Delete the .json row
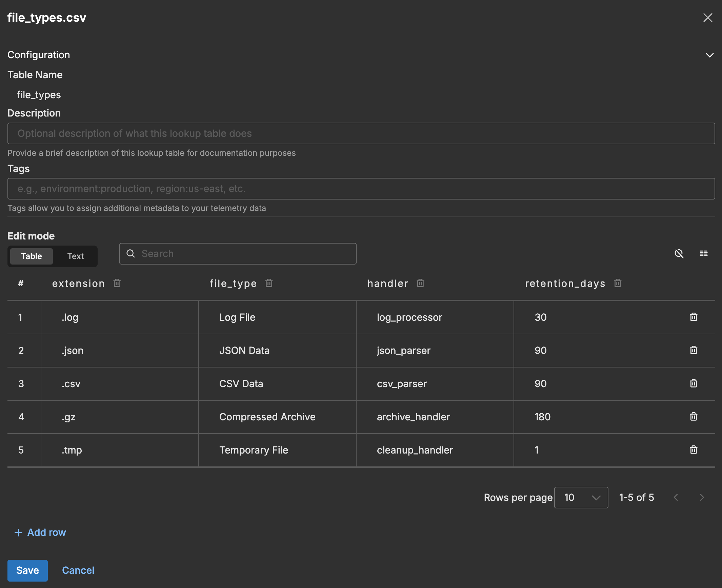Image resolution: width=722 pixels, height=588 pixels. point(693,350)
